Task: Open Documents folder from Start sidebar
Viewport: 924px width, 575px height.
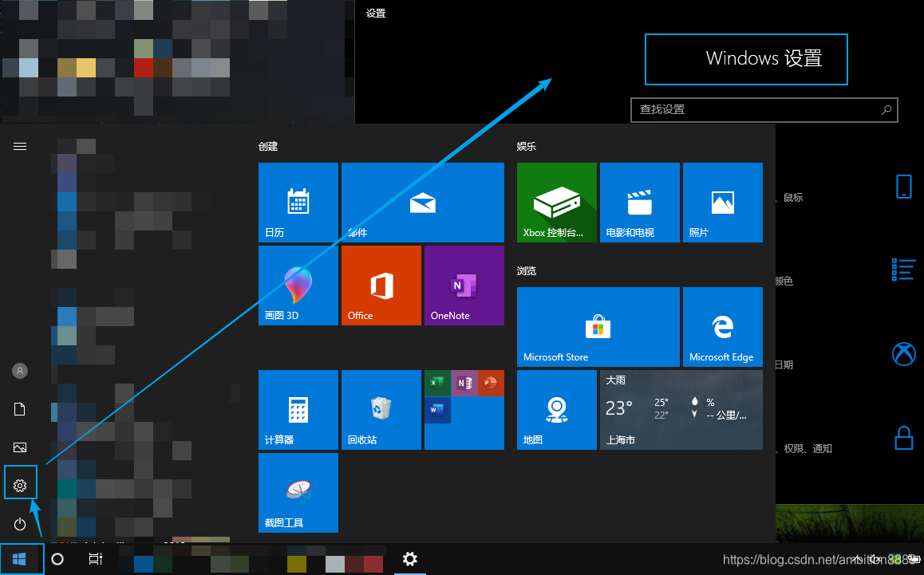Action: [x=20, y=409]
